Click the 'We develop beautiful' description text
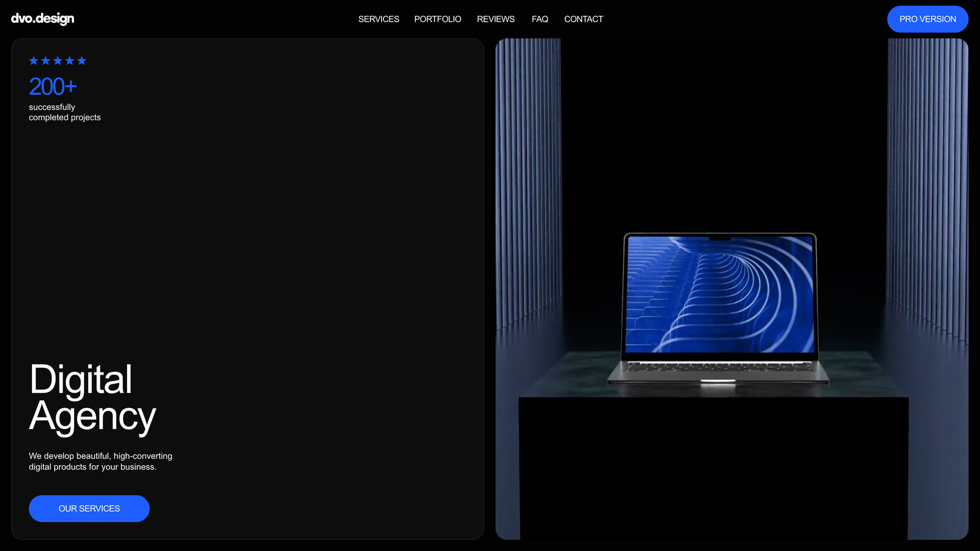The height and width of the screenshot is (551, 980). pos(100,461)
